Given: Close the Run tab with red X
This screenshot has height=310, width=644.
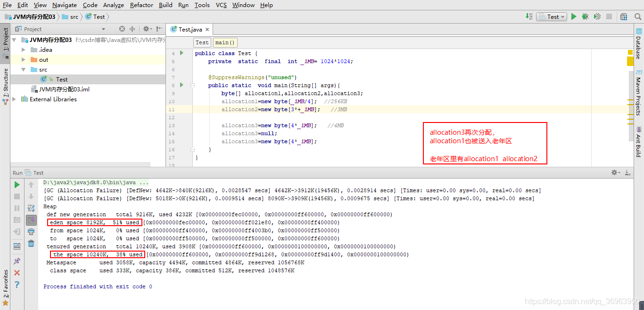Looking at the screenshot, I should 17,273.
